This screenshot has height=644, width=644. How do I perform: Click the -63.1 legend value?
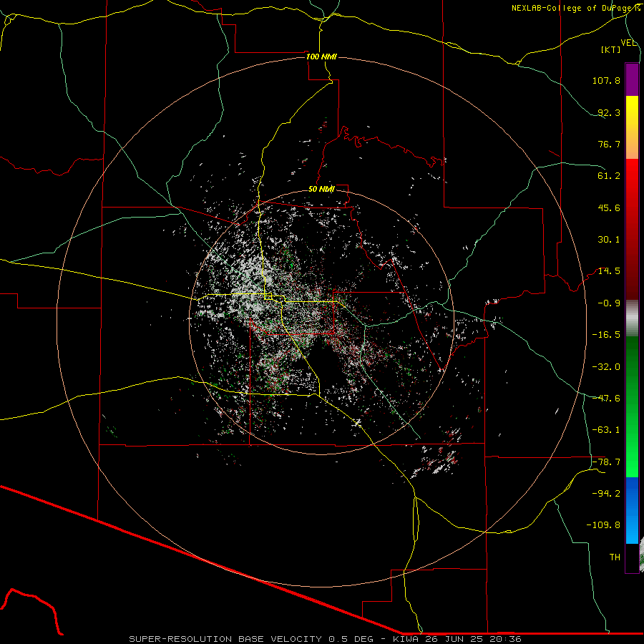point(606,430)
